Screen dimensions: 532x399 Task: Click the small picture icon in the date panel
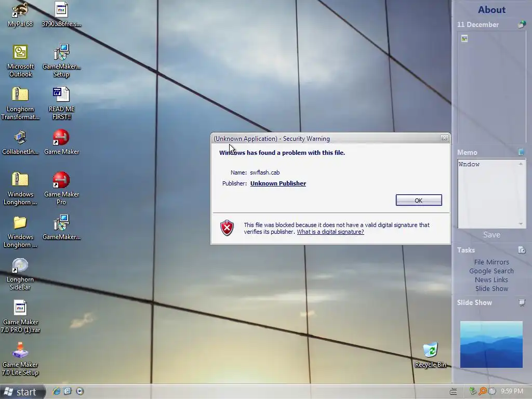[x=464, y=38]
